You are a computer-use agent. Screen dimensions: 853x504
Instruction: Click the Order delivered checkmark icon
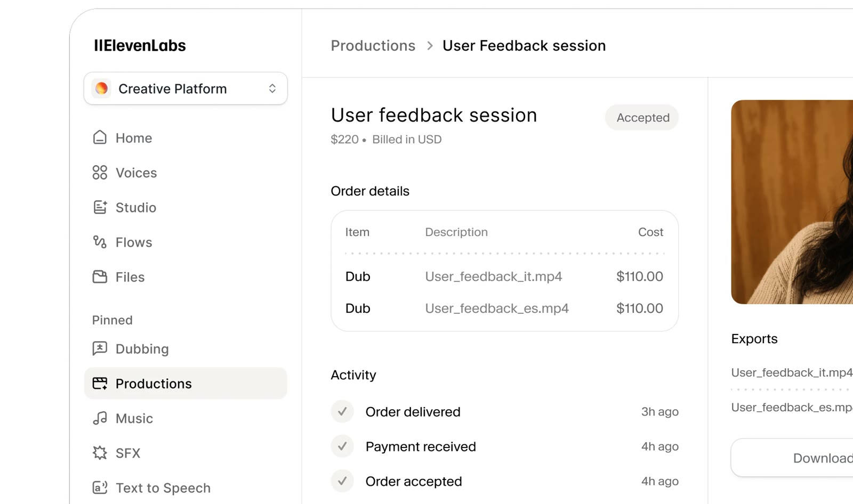342,411
